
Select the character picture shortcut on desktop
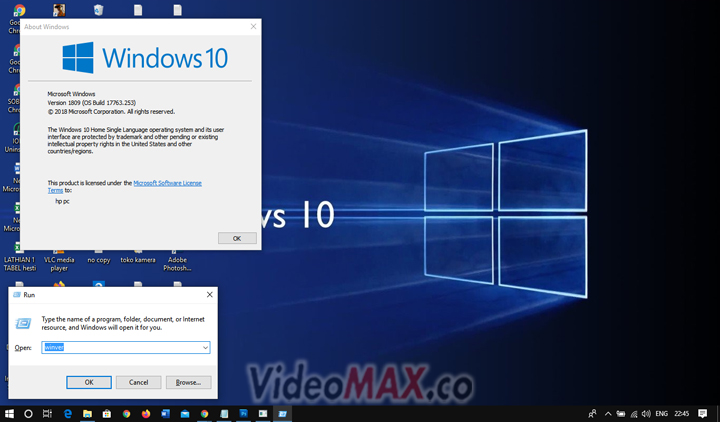pyautogui.click(x=59, y=10)
